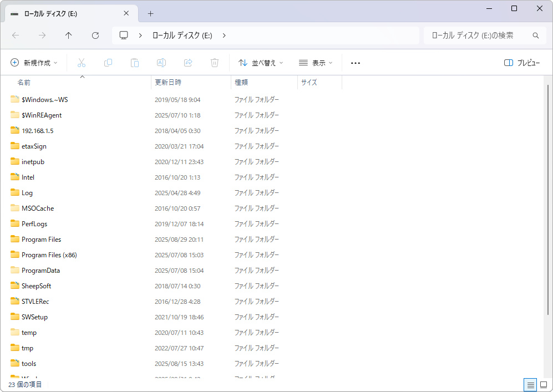Viewport: 553px width, 392px height.
Task: Expand the 並べ替え sort menu
Action: tap(261, 63)
